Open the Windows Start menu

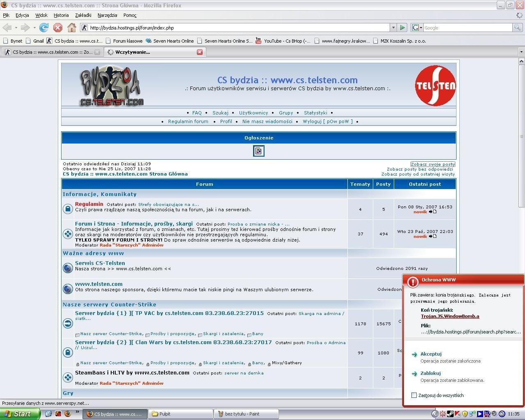[x=20, y=414]
